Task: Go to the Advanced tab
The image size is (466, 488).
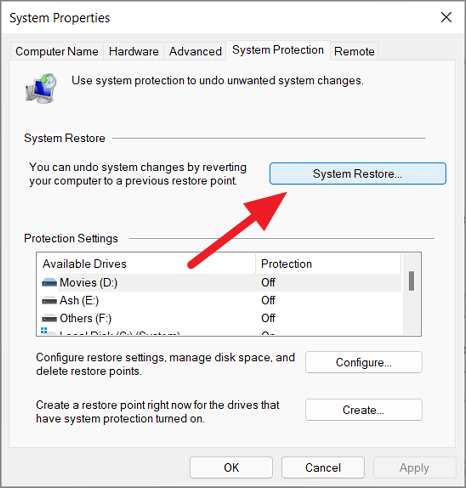Action: click(195, 51)
